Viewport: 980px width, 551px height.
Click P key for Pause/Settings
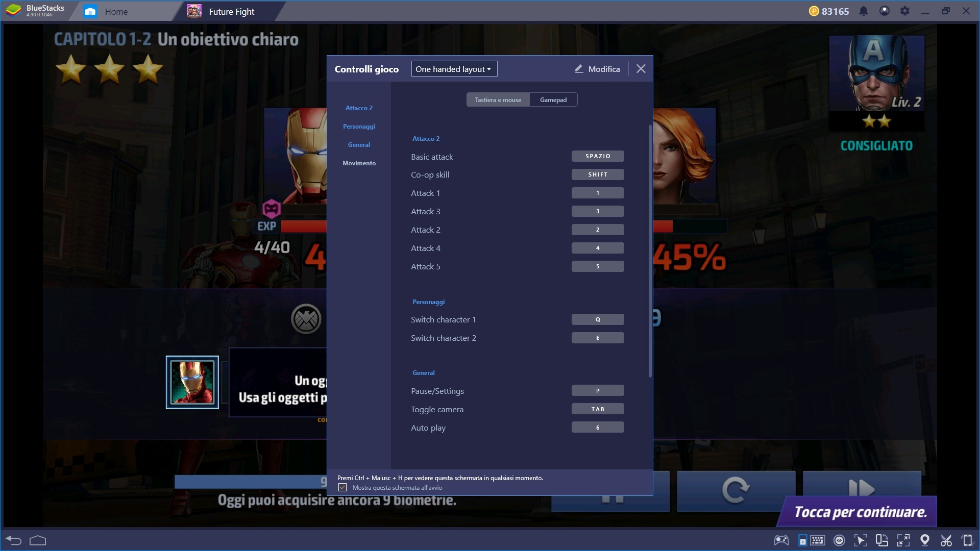tap(598, 391)
